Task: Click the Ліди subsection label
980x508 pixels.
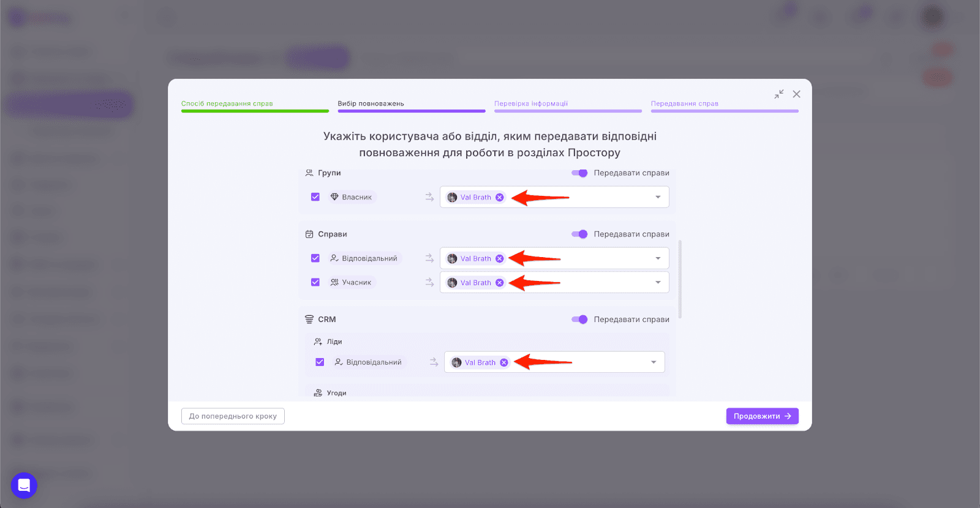Action: tap(334, 342)
